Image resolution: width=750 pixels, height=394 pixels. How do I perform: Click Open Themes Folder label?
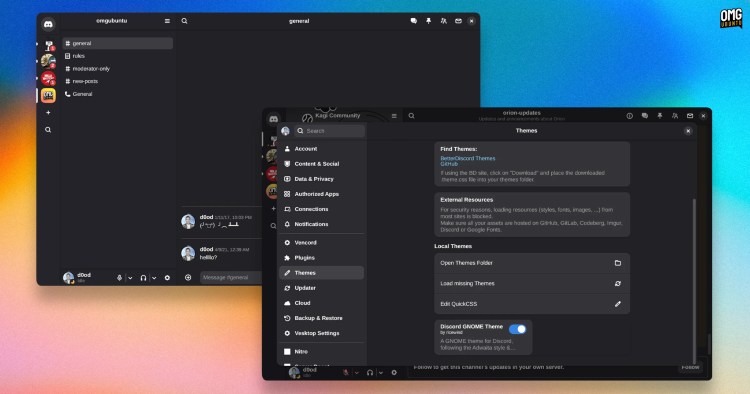pos(466,263)
